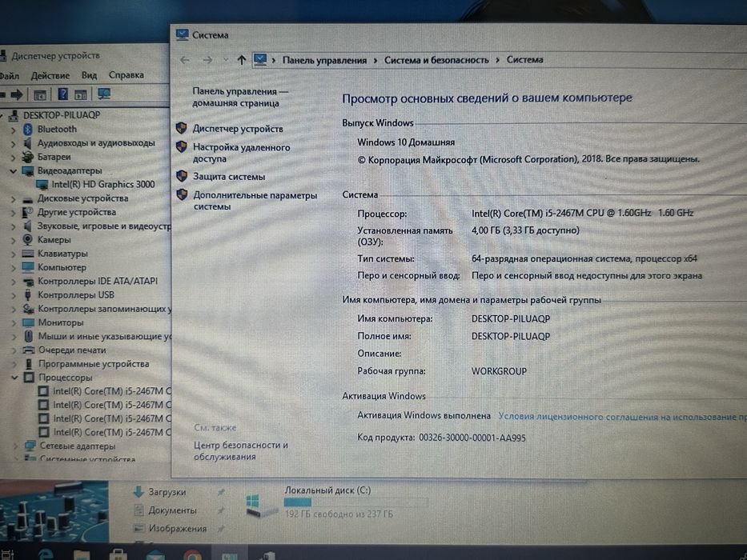This screenshot has height=560, width=747.
Task: Click the Сетевые адаптеры network icon
Action: coord(30,446)
